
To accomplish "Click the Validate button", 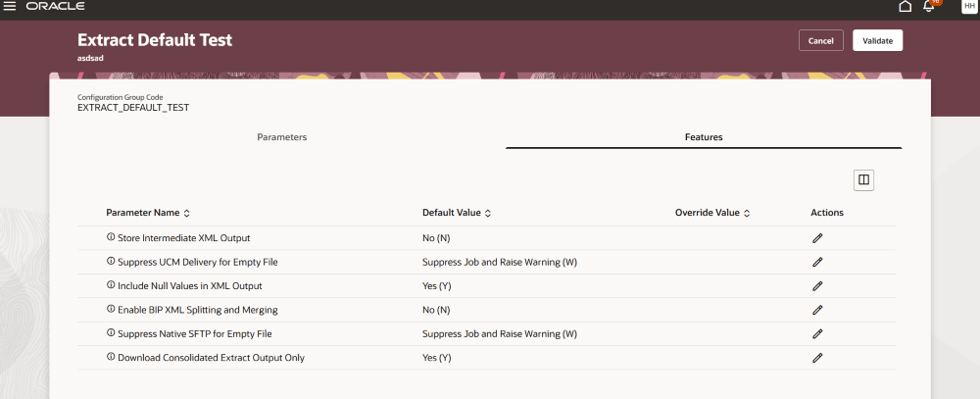I will pos(877,40).
